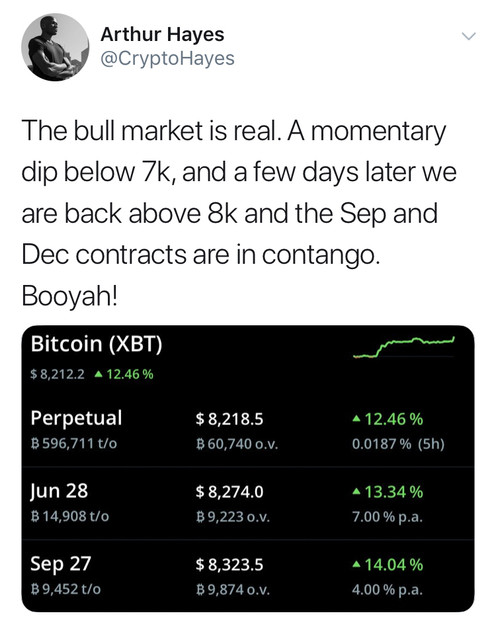The height and width of the screenshot is (640, 496).
Task: Click the Perpetual price $8,218.5
Action: tap(229, 419)
